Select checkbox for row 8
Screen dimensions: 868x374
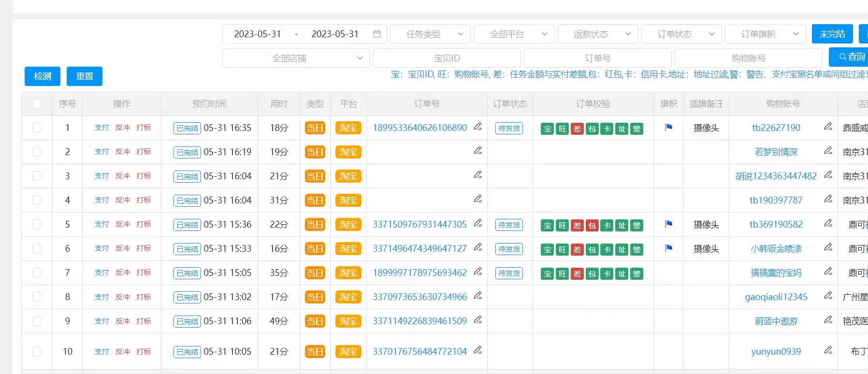pos(37,297)
